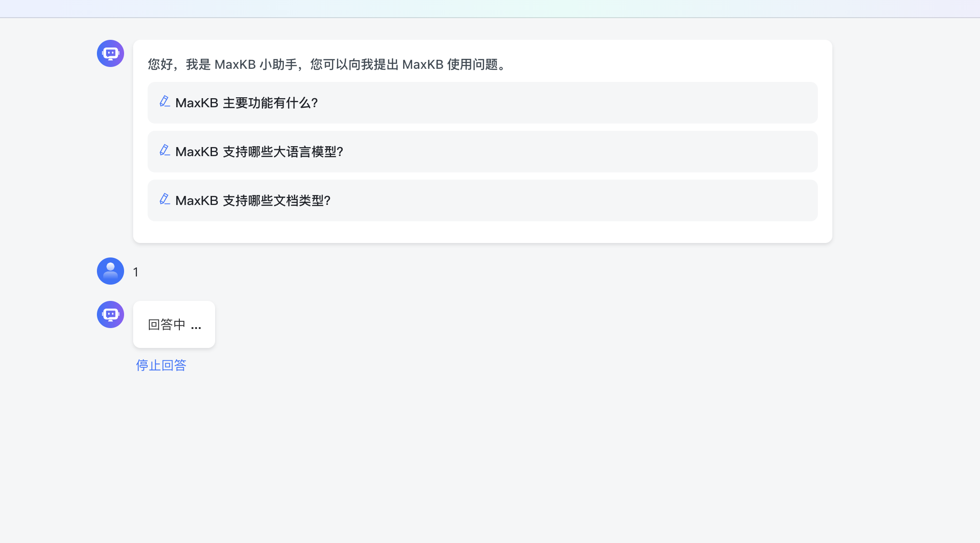Pick the suggested question 'MaxKB 支持哪些文档类型?'
The width and height of the screenshot is (980, 543).
(x=483, y=200)
